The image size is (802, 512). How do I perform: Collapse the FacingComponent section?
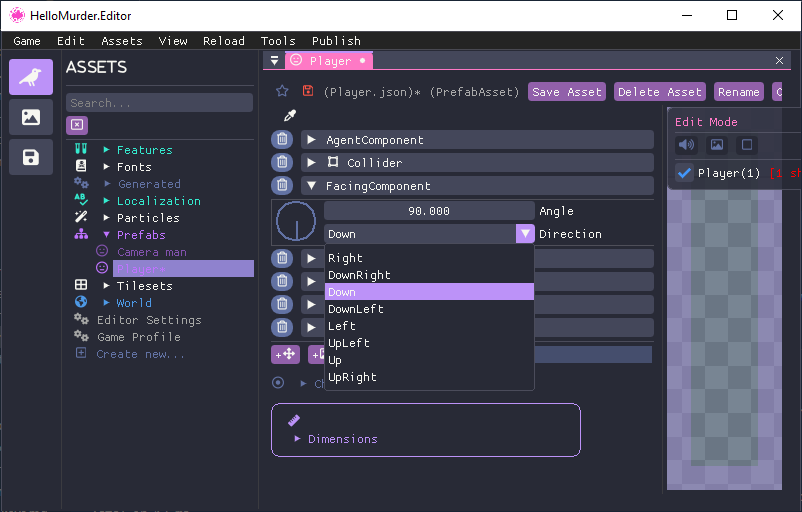coord(312,186)
